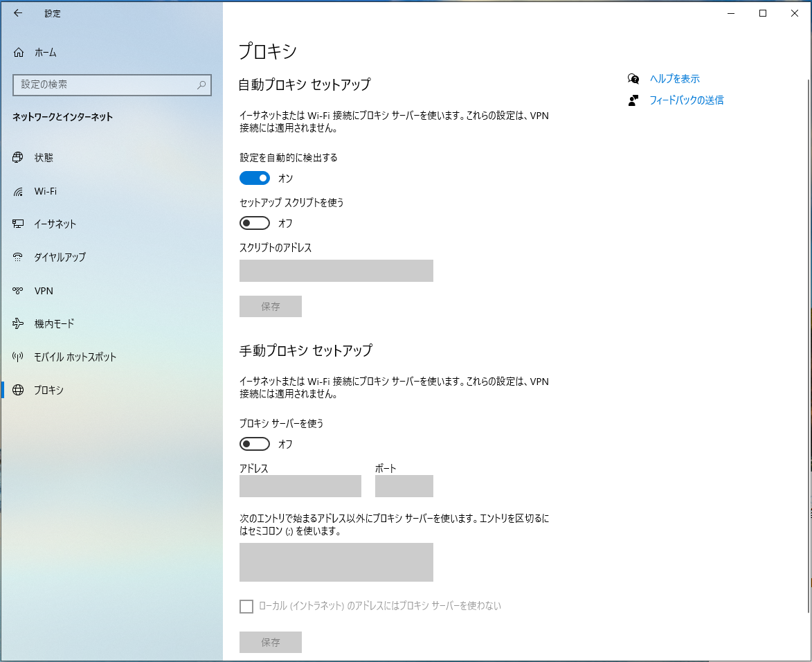This screenshot has width=812, height=662.
Task: Enable プロキシ サーバーを使う toggle
Action: pos(255,444)
